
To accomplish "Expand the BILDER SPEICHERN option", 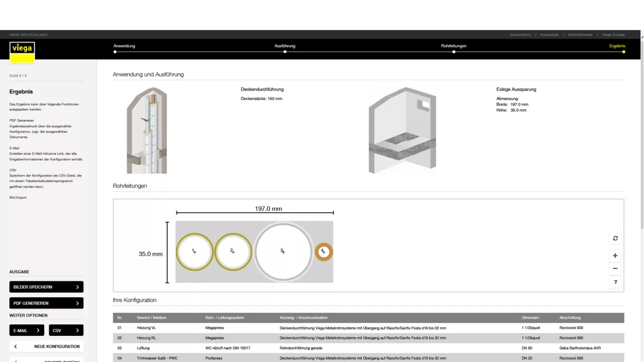I will (x=46, y=287).
